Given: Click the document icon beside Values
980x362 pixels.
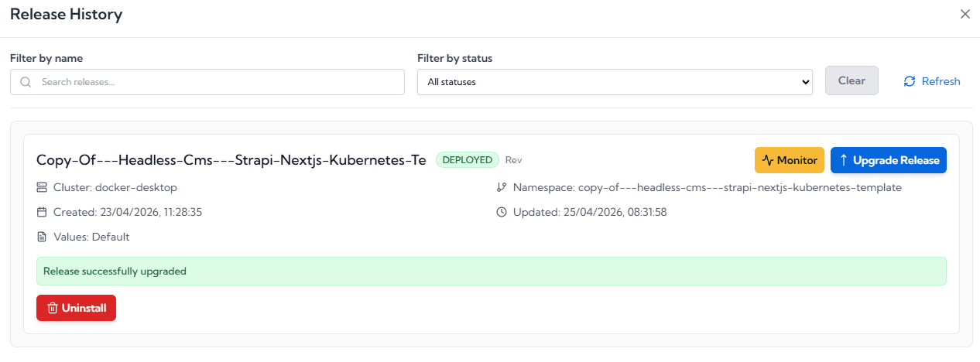Looking at the screenshot, I should click(x=42, y=237).
